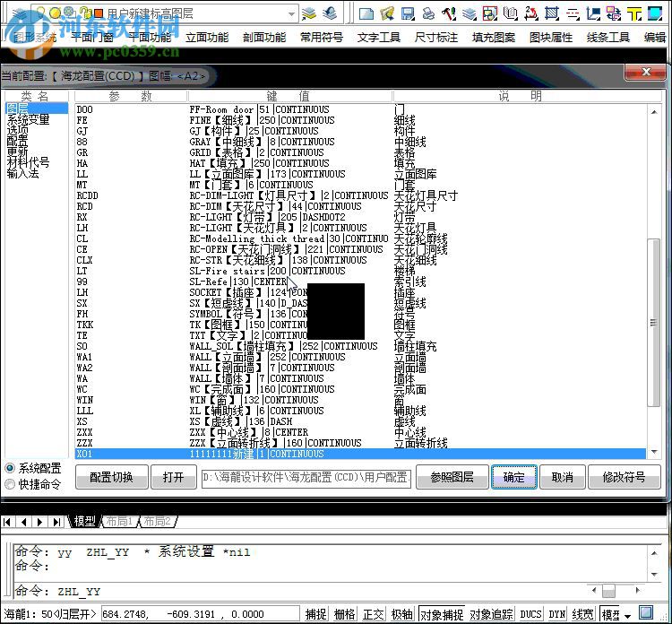Confirm with the 确定 button
The image size is (672, 624).
(x=514, y=477)
